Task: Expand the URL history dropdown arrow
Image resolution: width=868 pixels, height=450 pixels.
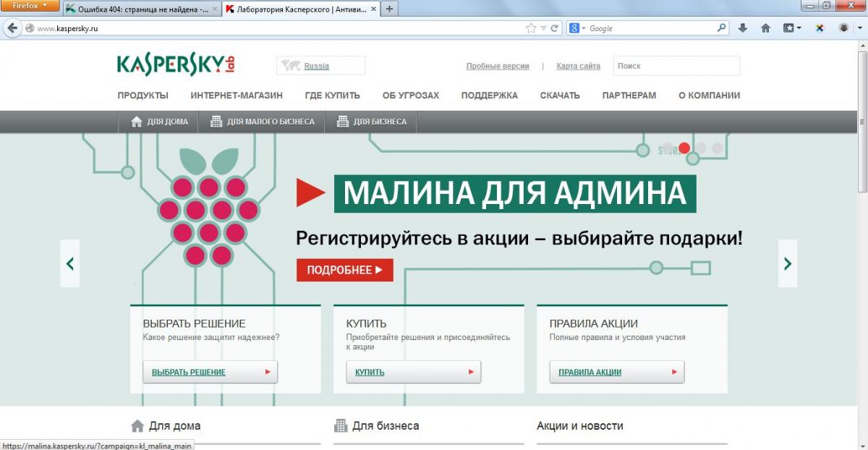Action: tap(544, 28)
